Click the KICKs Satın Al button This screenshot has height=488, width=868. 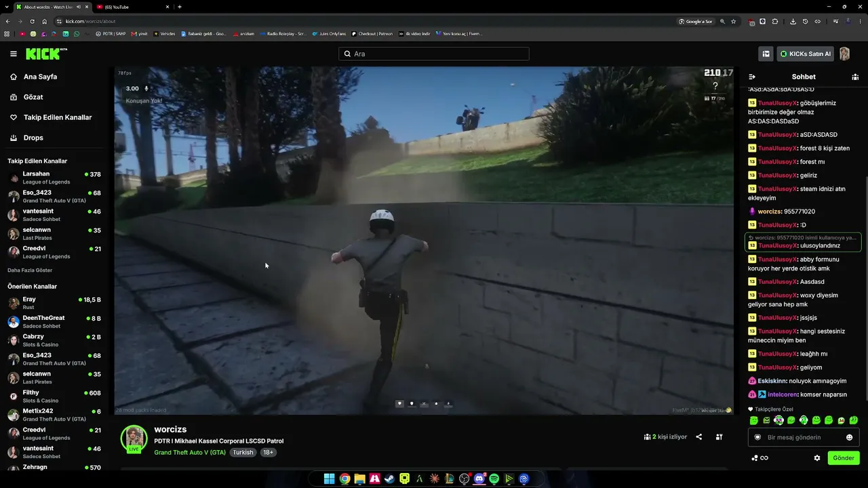point(805,54)
